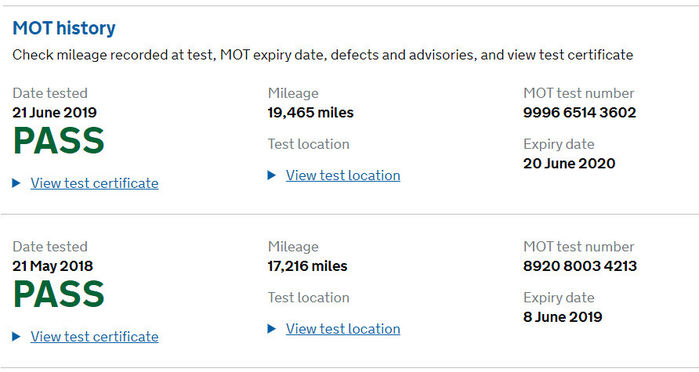Open View test certificate link for May 2018
This screenshot has width=699, height=372.
(x=95, y=337)
